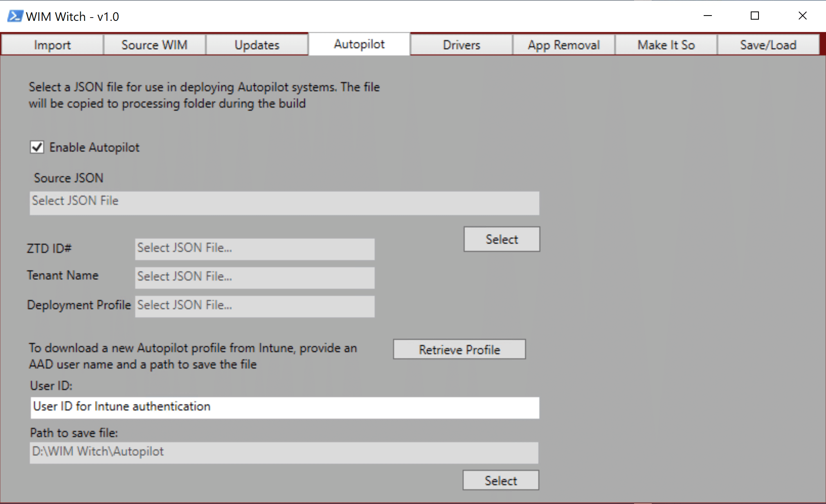Switch to the App Removal tab
The image size is (826, 504).
(x=563, y=45)
